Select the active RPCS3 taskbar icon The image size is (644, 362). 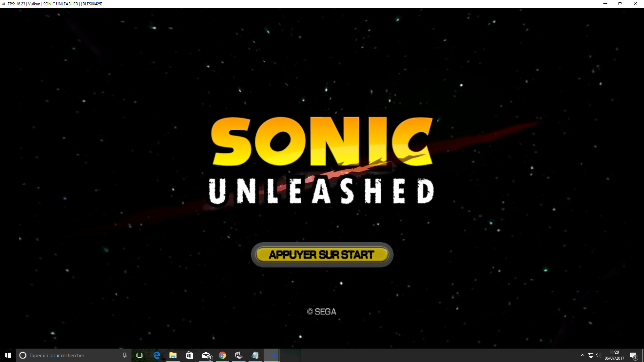coord(271,355)
